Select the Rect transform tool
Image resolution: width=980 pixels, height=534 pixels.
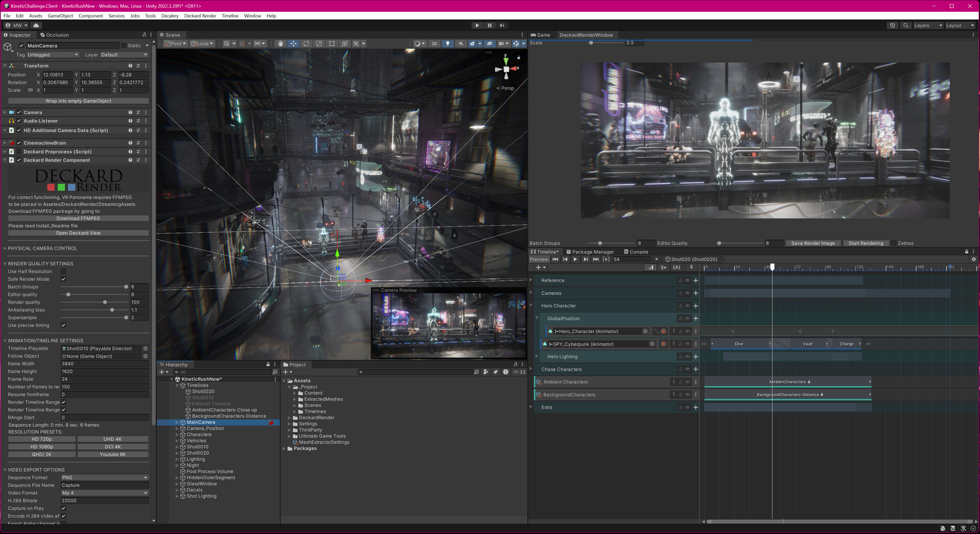pyautogui.click(x=332, y=44)
